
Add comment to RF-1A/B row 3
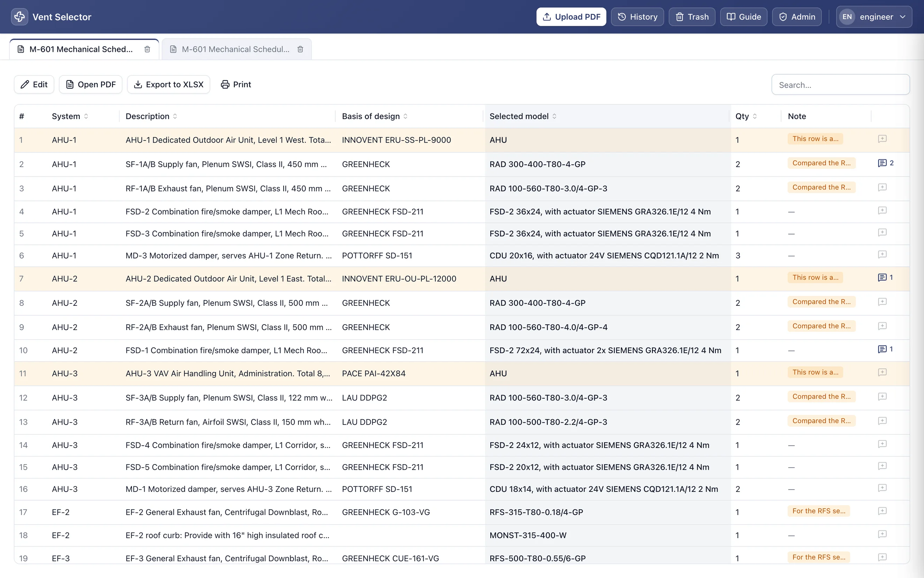pos(882,187)
